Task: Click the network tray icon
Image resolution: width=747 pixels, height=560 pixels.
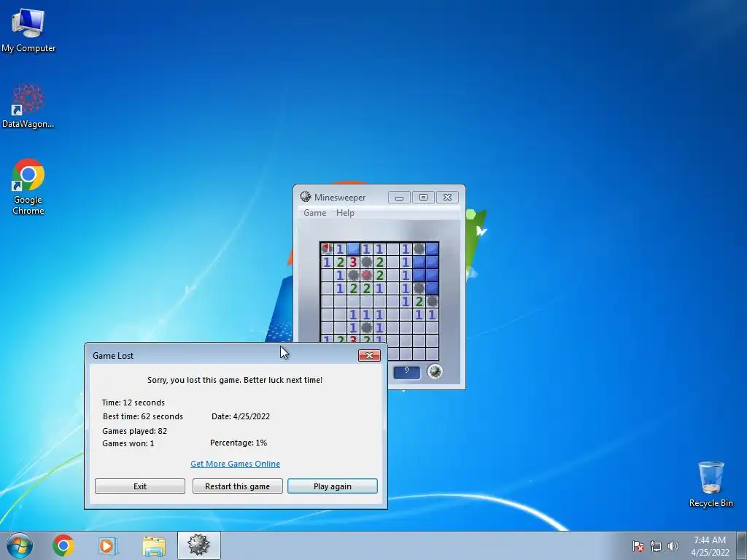Action: 656,546
